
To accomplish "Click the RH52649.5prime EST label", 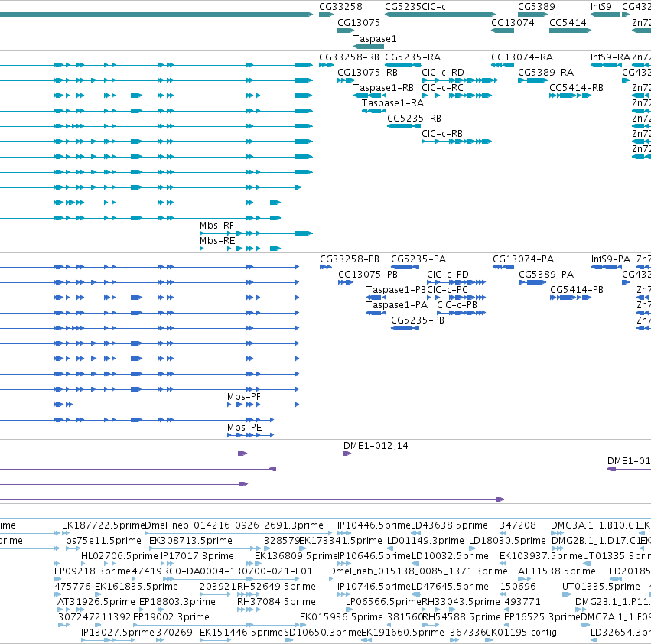I will click(x=276, y=587).
